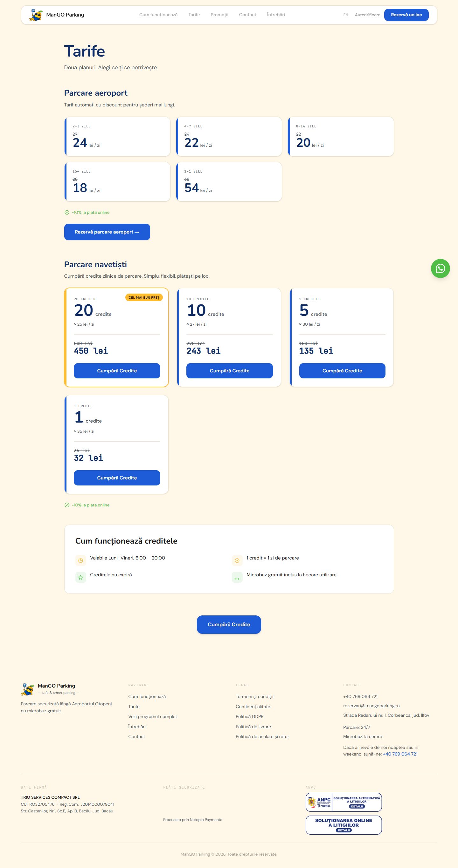Open Promoții in the top navigation
The image size is (458, 868).
219,15
